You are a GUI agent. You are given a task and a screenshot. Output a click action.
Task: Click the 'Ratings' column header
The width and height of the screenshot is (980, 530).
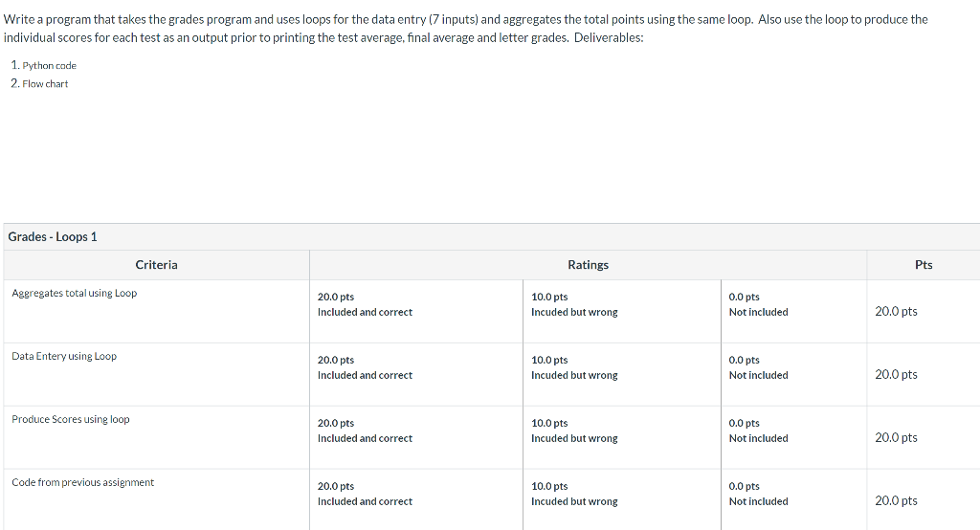tap(589, 265)
